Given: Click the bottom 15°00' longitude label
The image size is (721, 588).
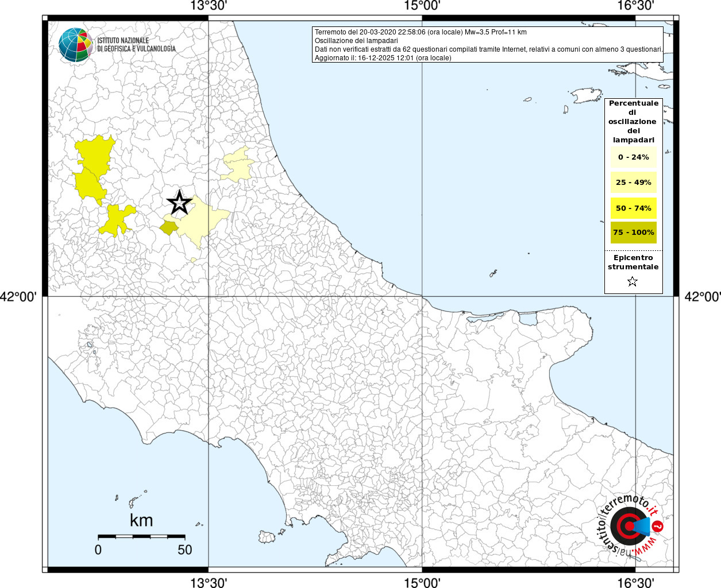Looking at the screenshot, I should coord(422,582).
